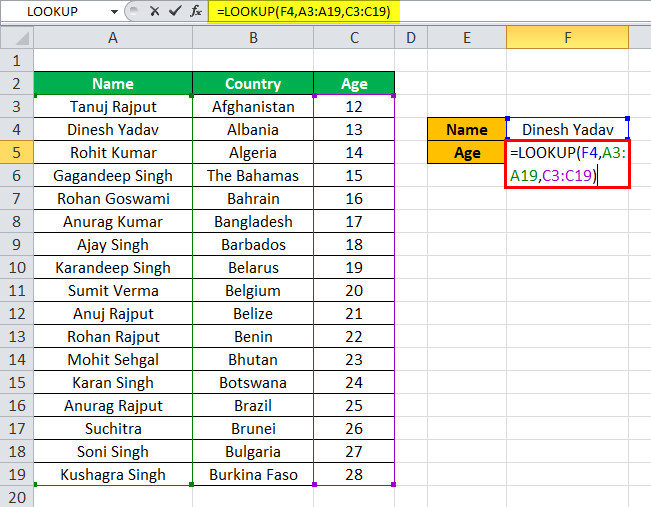Open Insert Function via fx icon
Image resolution: width=651 pixels, height=507 pixels.
tap(196, 11)
